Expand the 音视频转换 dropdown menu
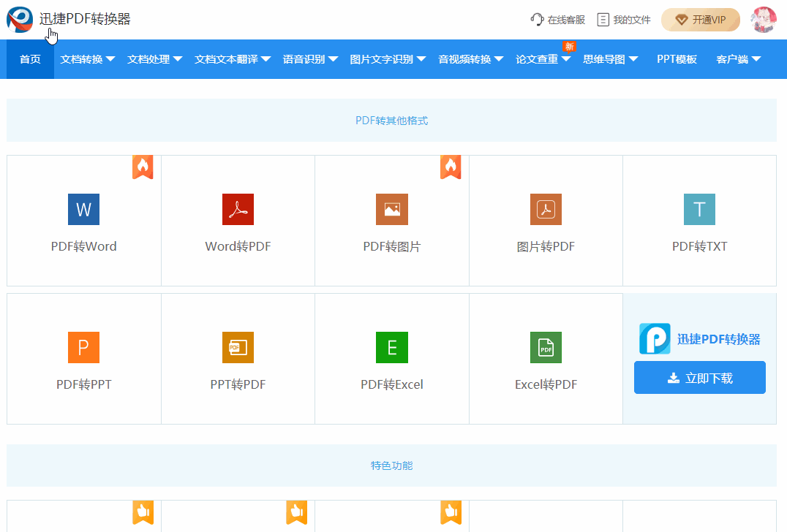Screen dimensions: 787x532 point(471,59)
